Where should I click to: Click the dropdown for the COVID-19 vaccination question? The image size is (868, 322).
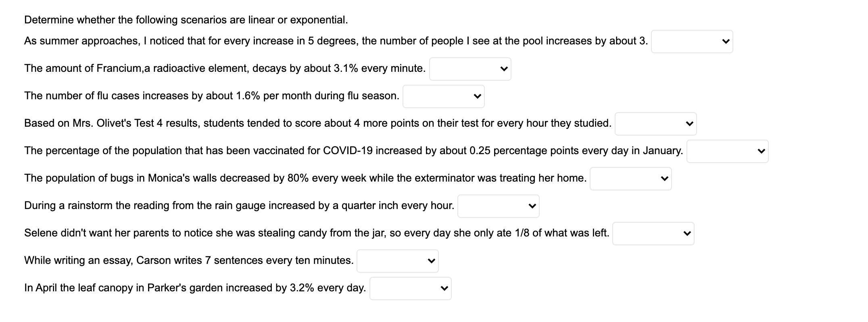pyautogui.click(x=727, y=151)
